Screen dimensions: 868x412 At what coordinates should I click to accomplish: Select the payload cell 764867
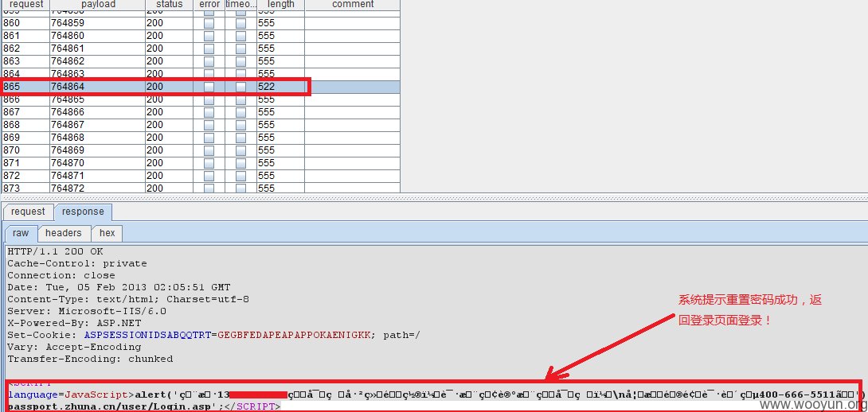(98, 125)
